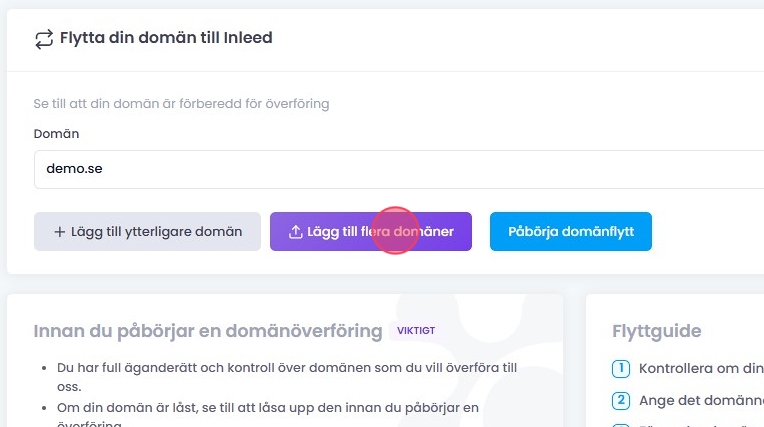
Task: Start the transfer with "Påbörja domänflytt"
Action: [x=570, y=231]
